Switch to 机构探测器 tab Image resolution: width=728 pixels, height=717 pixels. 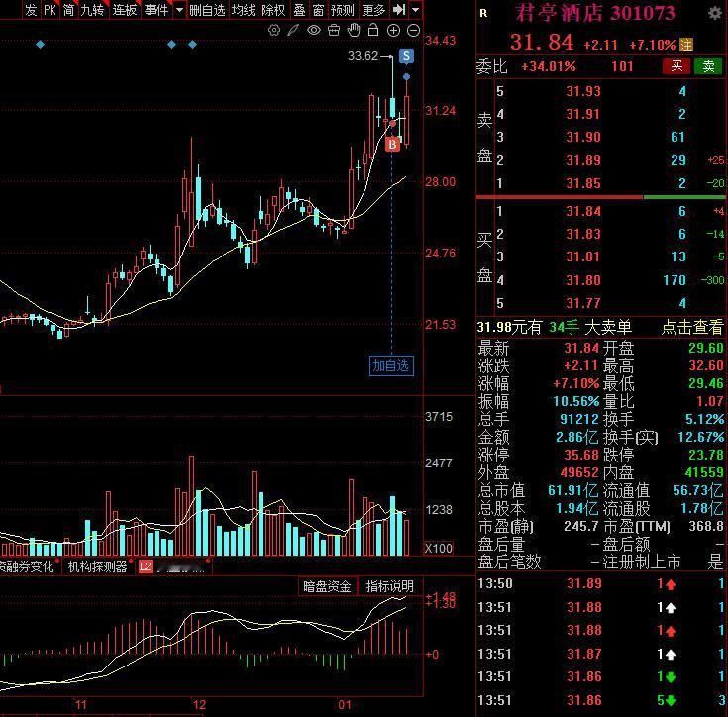click(97, 566)
